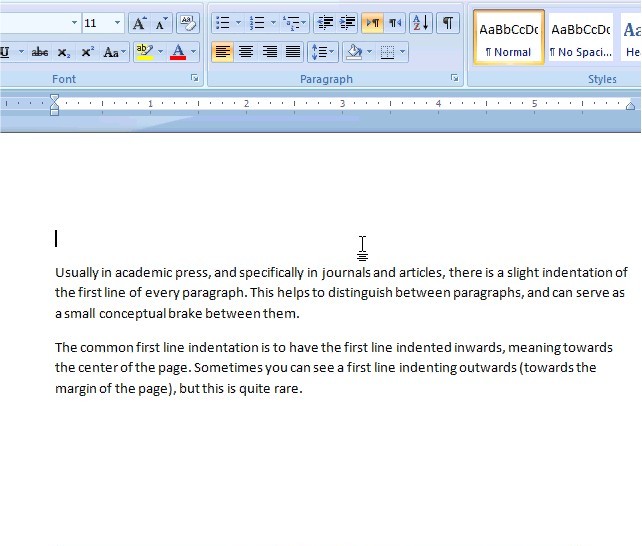Viewport: 642px width, 546px height.
Task: Click the Font group label
Action: click(x=64, y=79)
